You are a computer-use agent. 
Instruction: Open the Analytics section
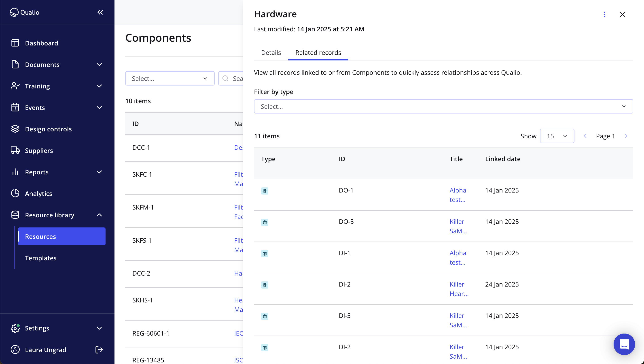pos(38,193)
